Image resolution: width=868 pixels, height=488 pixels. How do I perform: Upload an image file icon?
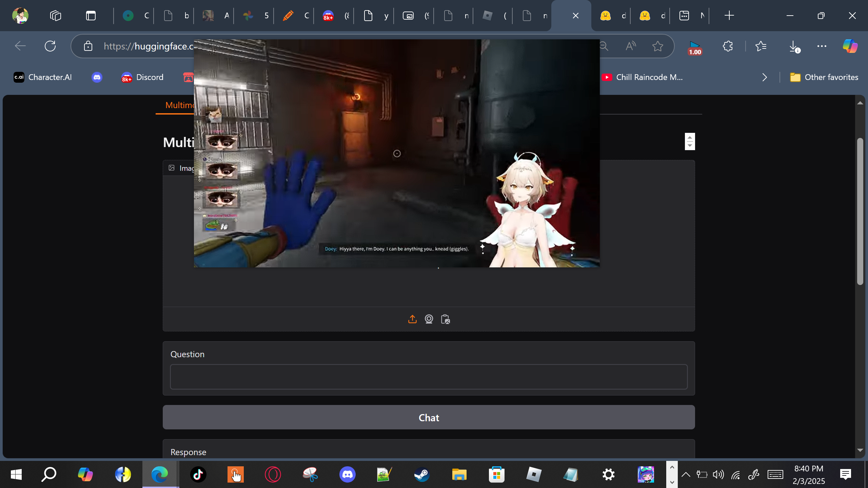(x=412, y=319)
